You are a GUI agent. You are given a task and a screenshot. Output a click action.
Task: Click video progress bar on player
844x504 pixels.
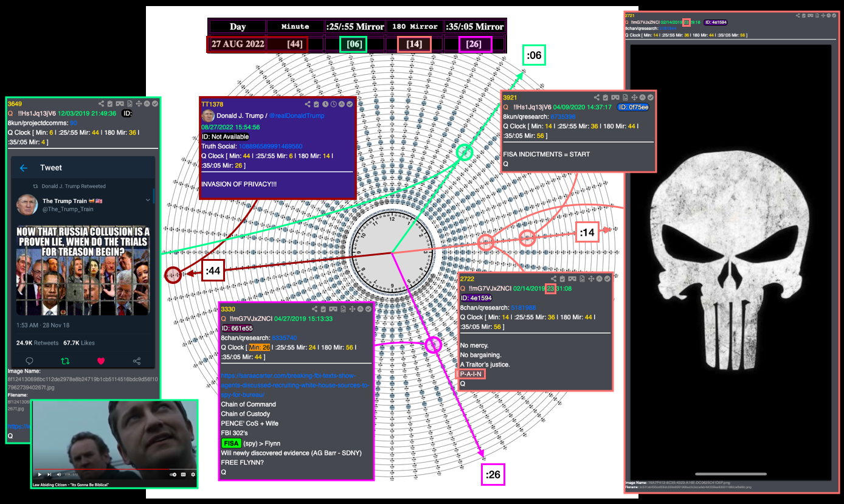tap(115, 469)
